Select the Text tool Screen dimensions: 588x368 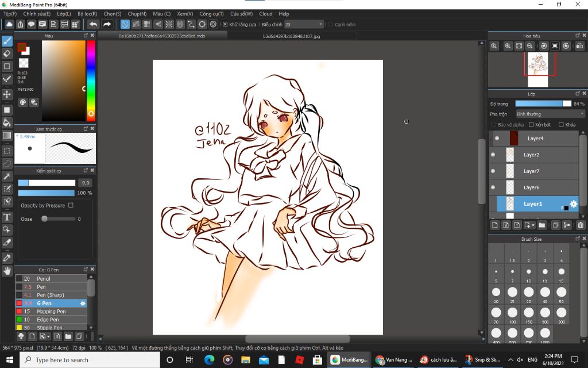[x=7, y=217]
